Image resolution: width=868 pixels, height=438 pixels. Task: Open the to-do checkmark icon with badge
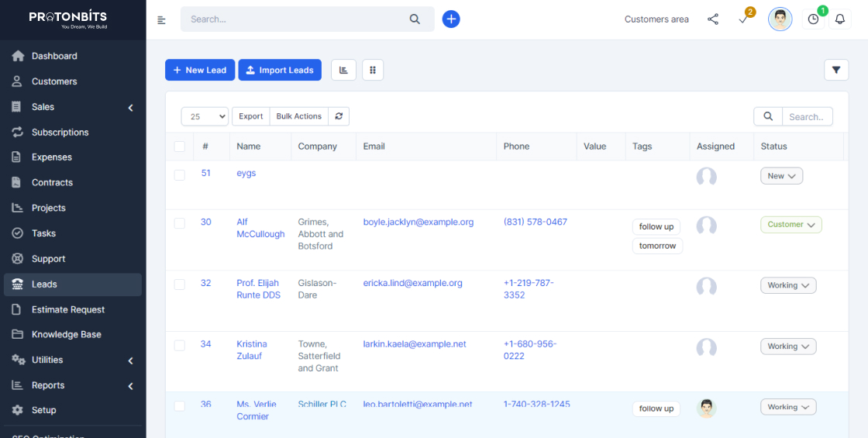[x=743, y=19]
